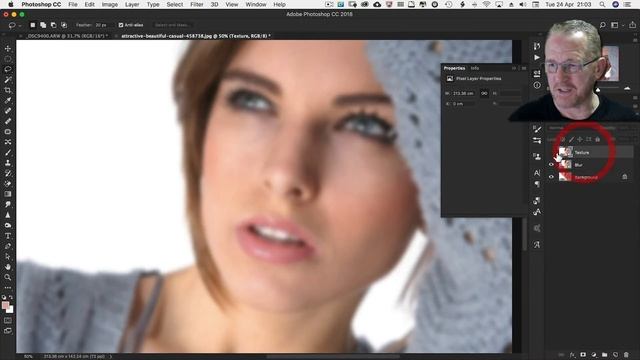
Task: Choose Add to selection mode
Action: [x=43, y=25]
